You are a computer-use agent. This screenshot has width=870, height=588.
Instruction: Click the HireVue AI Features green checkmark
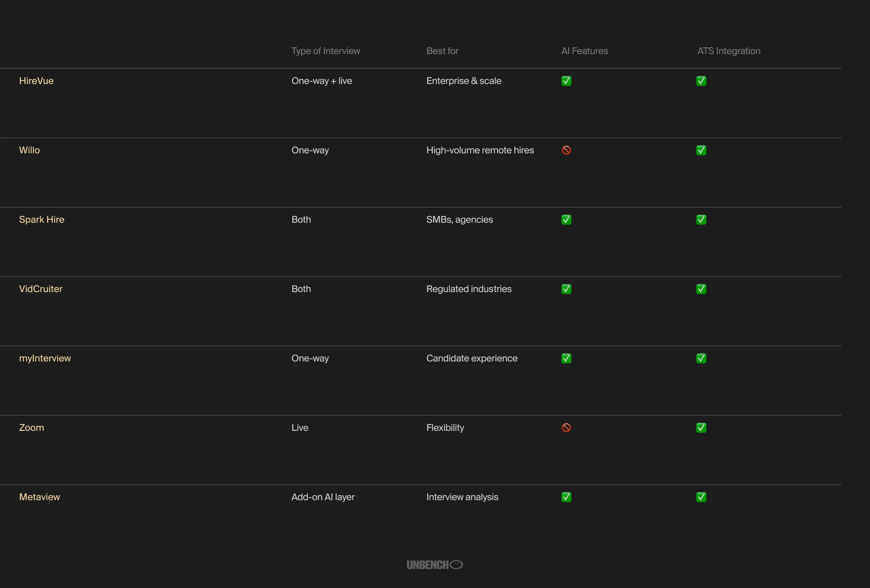click(566, 81)
